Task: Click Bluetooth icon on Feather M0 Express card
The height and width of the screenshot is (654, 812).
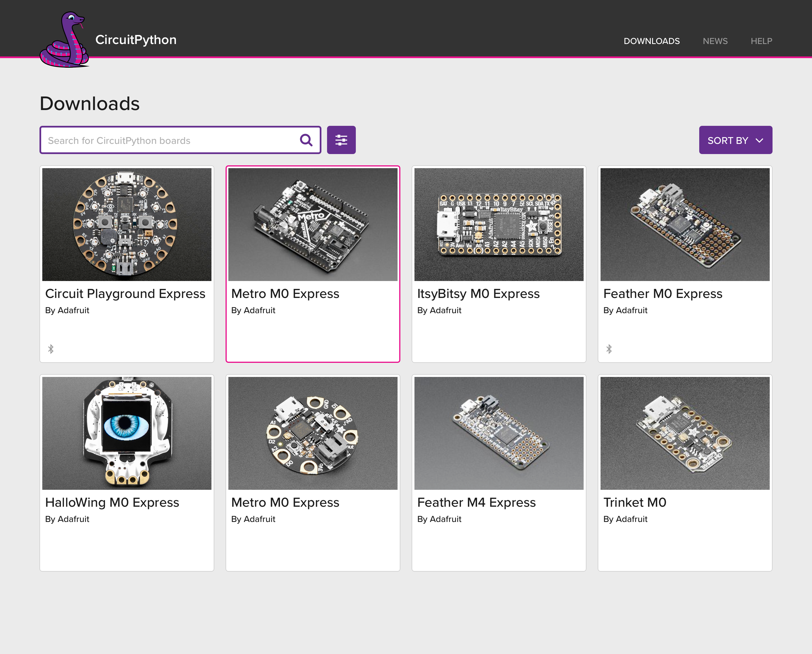Action: tap(609, 349)
